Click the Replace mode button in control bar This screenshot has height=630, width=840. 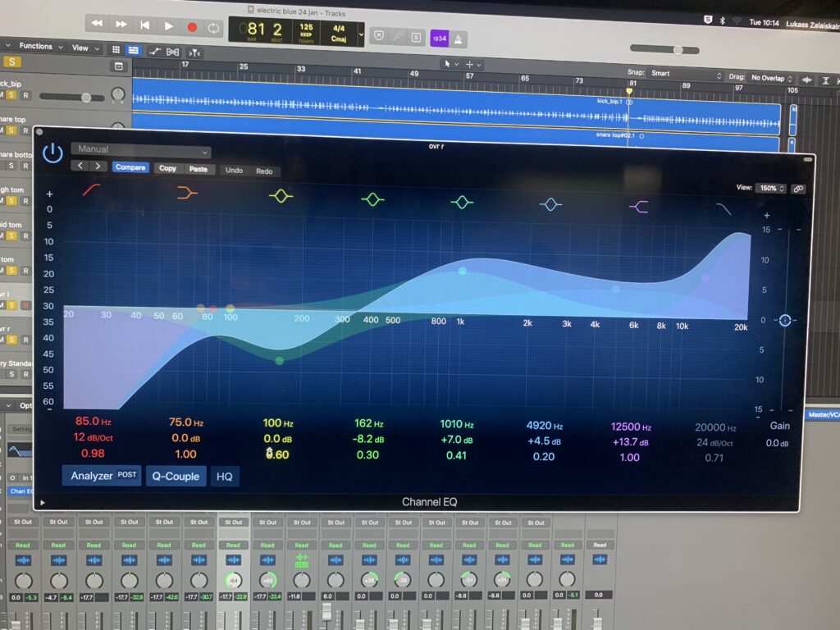[379, 35]
